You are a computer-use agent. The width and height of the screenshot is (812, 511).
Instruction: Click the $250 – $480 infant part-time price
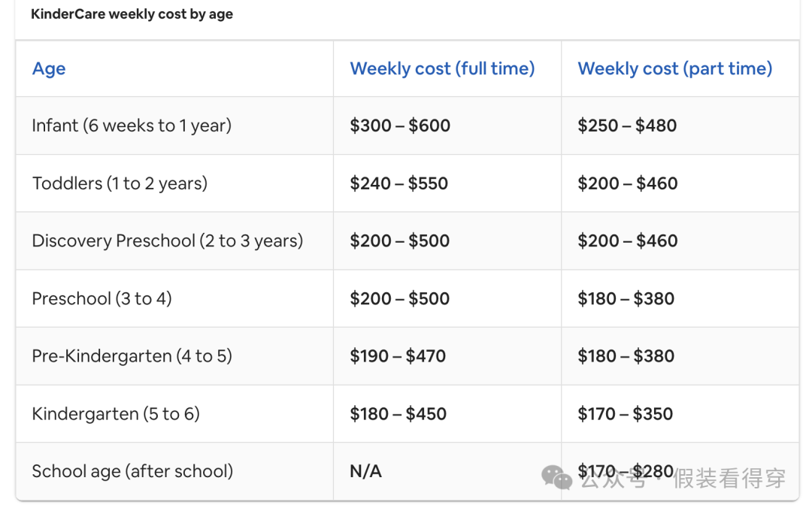[x=626, y=125]
